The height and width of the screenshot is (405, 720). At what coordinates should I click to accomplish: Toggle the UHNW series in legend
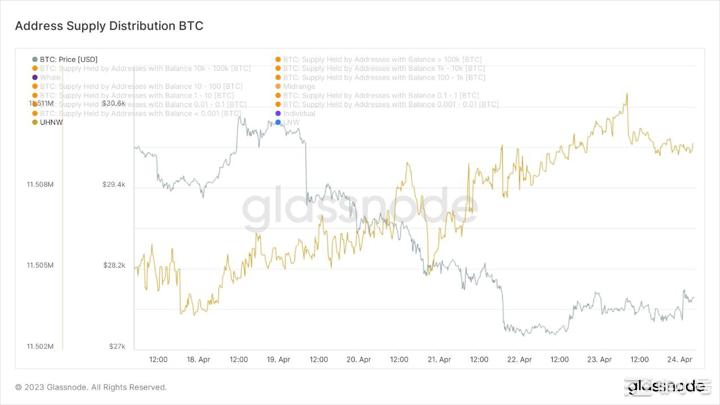click(51, 122)
